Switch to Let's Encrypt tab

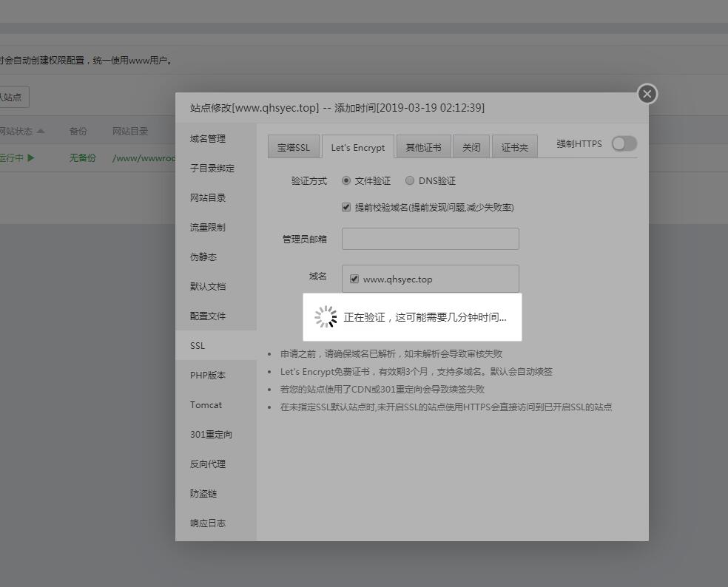click(x=358, y=147)
